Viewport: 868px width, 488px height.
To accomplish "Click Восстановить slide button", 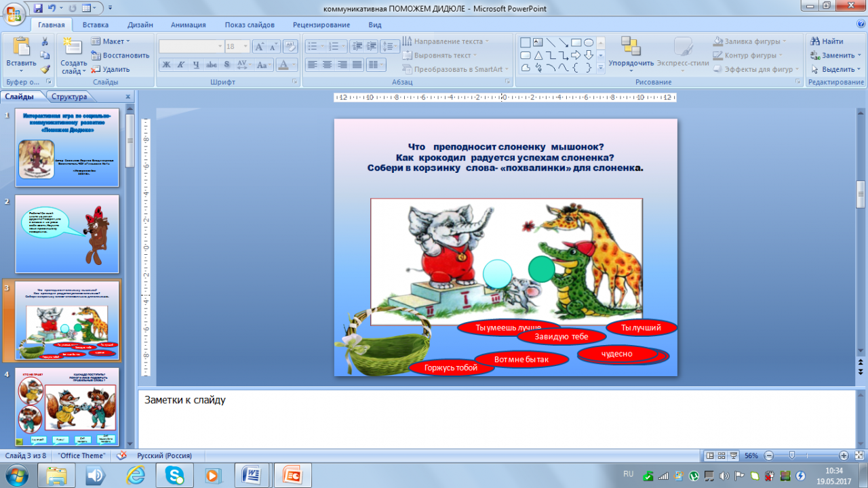I will pos(120,56).
